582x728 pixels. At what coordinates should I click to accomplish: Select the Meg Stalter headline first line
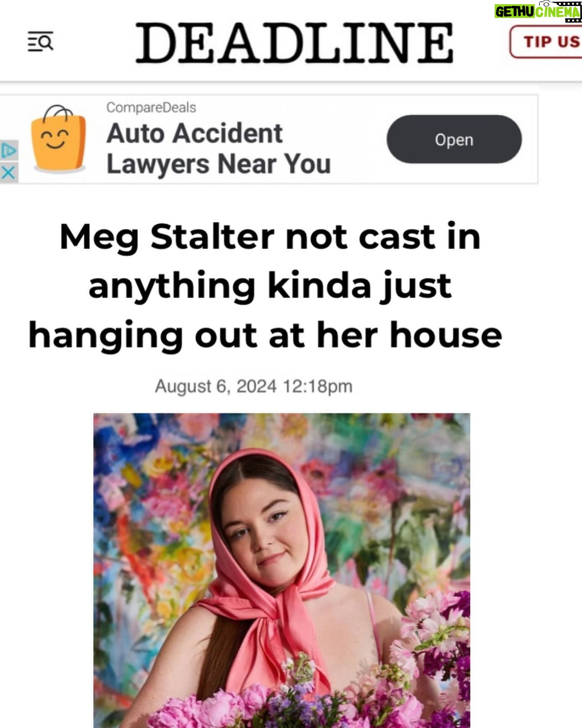click(x=270, y=237)
